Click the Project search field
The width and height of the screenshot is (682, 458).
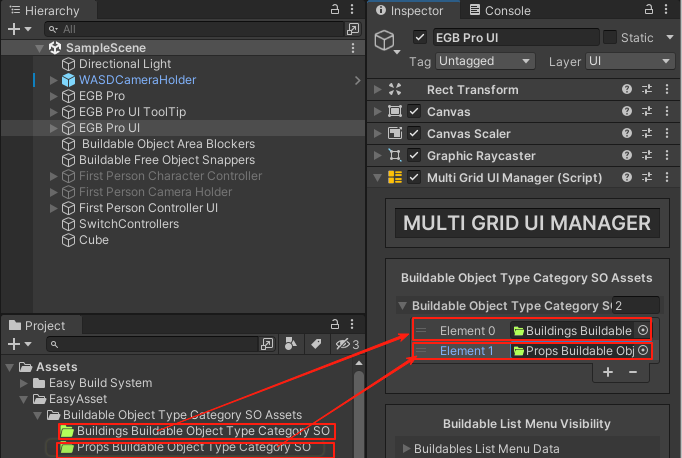[x=151, y=344]
